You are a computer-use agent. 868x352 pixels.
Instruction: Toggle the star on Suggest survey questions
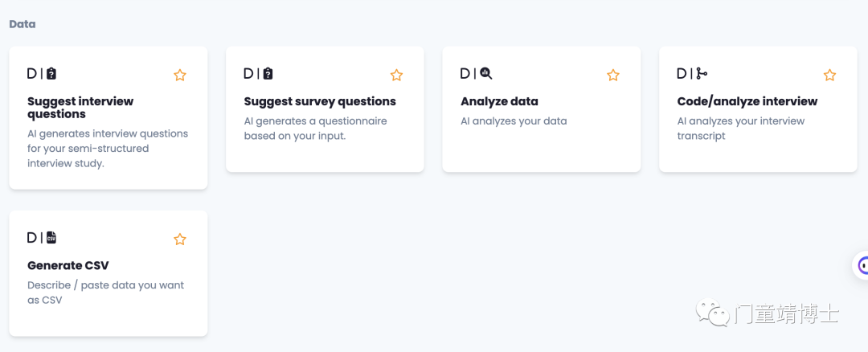[396, 76]
